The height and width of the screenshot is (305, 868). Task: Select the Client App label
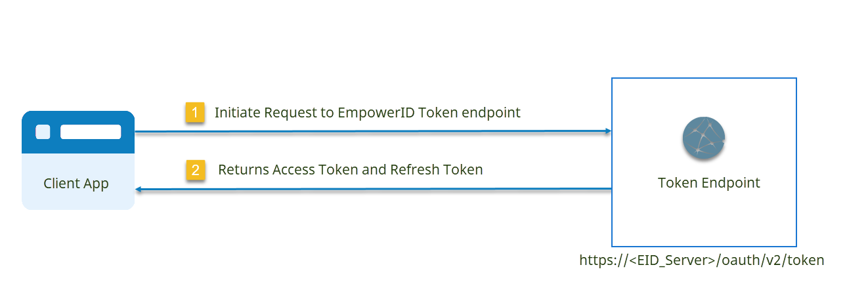coord(76,183)
